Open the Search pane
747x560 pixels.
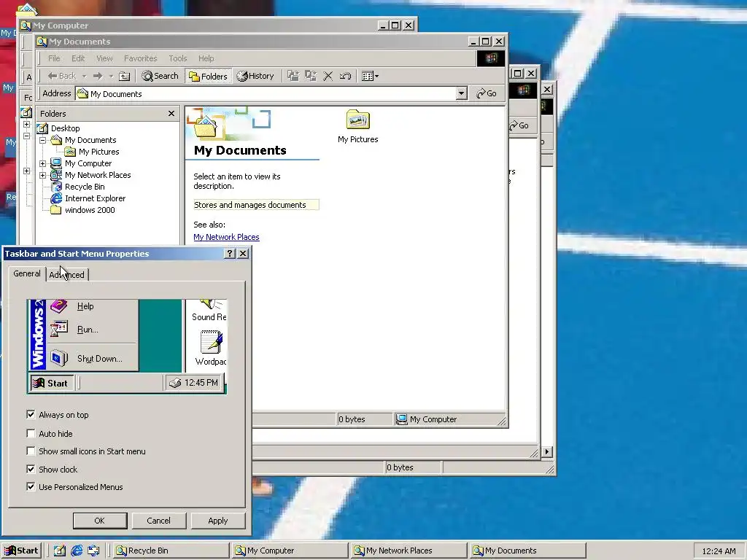(160, 76)
